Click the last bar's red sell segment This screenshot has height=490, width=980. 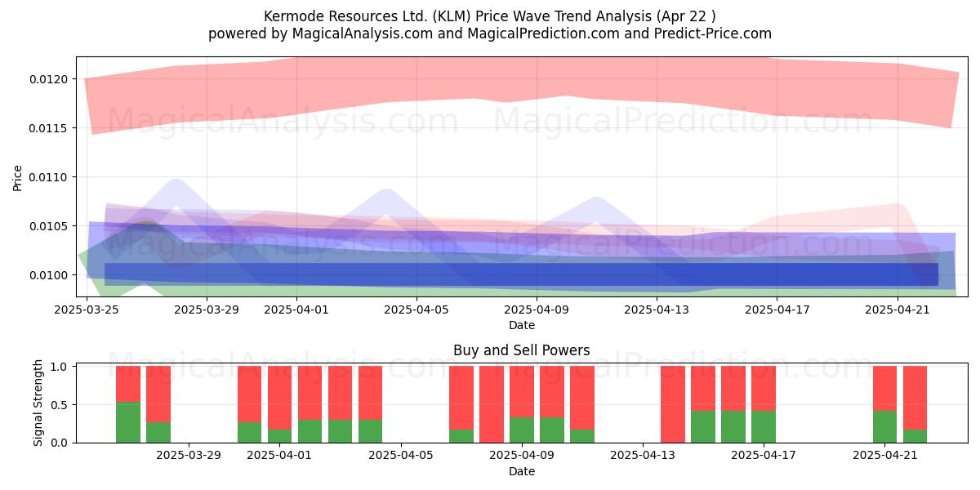coord(915,398)
